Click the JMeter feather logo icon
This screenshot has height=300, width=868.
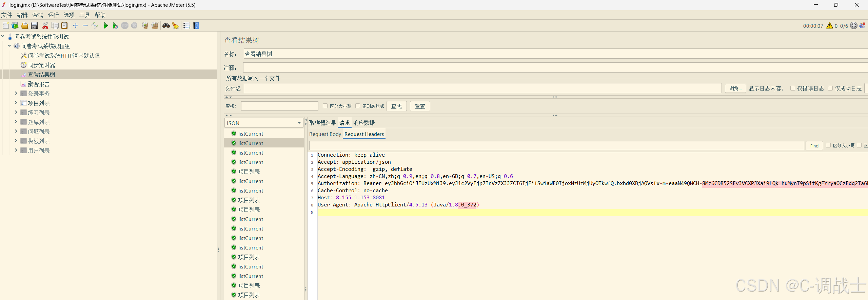point(863,25)
